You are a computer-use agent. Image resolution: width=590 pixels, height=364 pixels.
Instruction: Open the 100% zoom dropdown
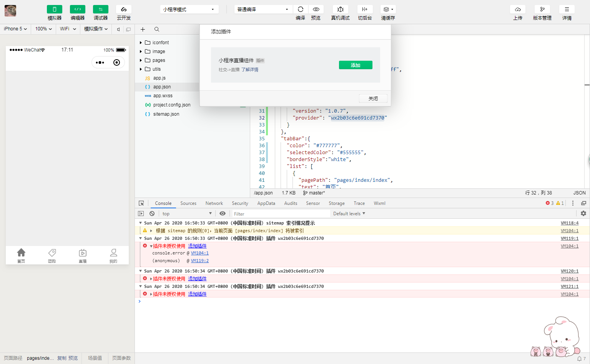point(43,29)
